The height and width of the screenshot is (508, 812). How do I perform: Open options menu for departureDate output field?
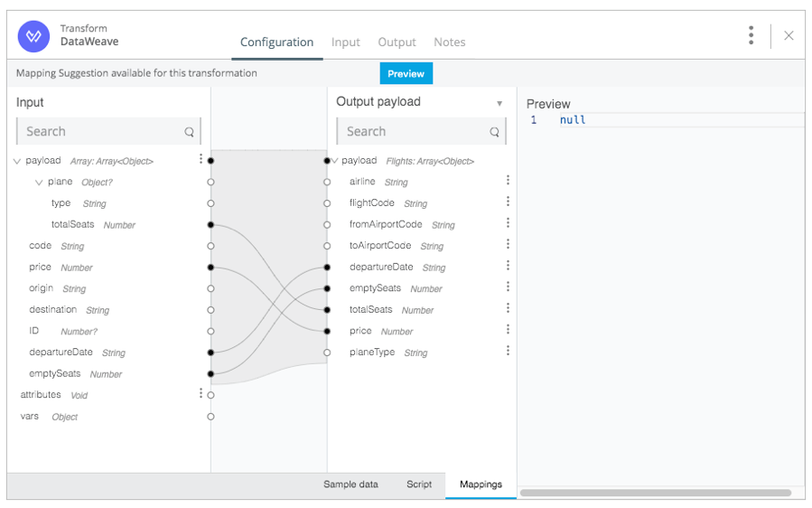pos(508,266)
